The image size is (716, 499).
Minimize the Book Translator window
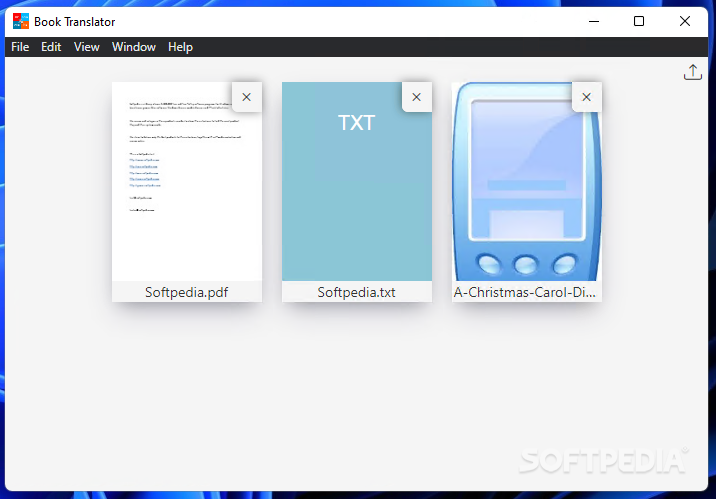click(594, 21)
